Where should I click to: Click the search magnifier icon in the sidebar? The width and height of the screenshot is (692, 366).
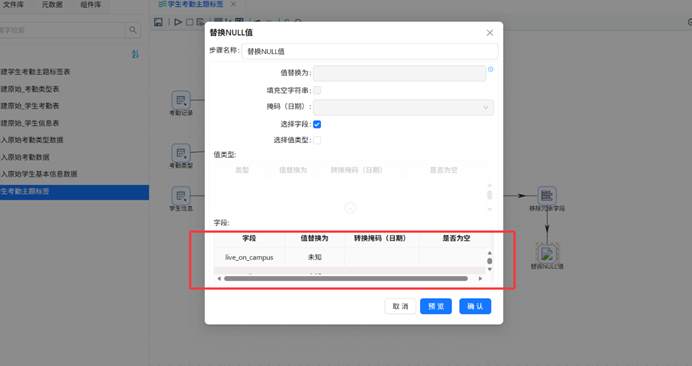click(133, 30)
